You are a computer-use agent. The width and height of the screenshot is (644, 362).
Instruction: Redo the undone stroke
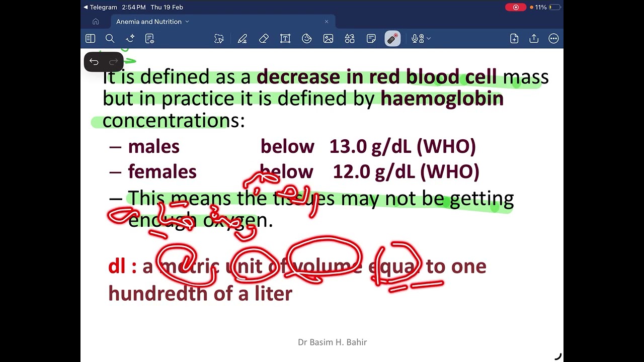click(113, 62)
